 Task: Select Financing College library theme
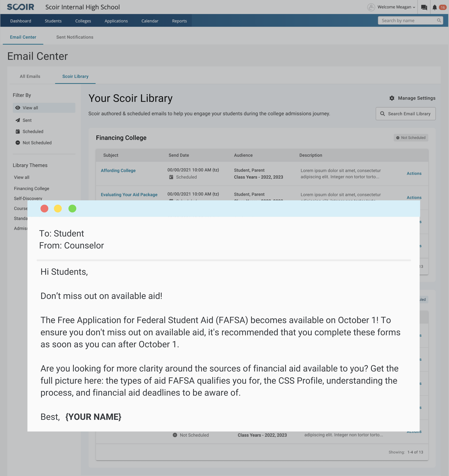click(x=31, y=188)
